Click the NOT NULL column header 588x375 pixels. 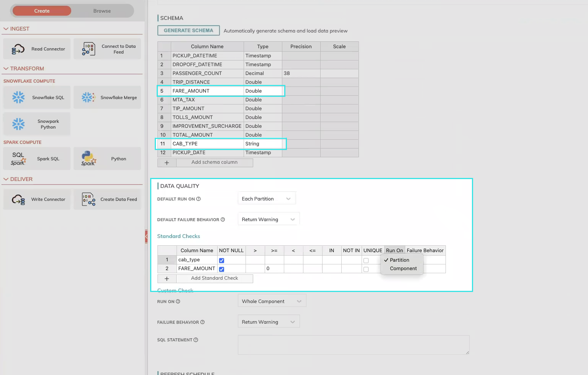click(231, 250)
